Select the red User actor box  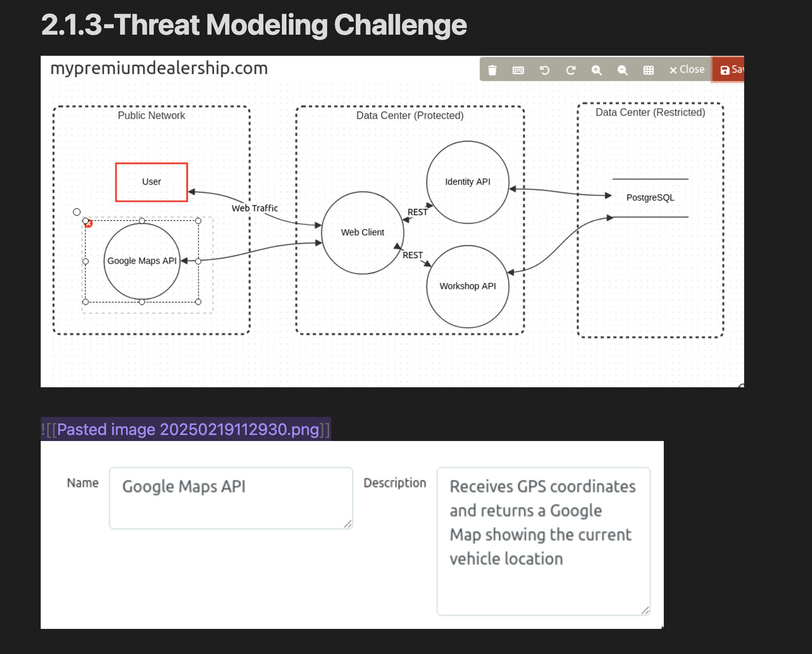pyautogui.click(x=151, y=182)
